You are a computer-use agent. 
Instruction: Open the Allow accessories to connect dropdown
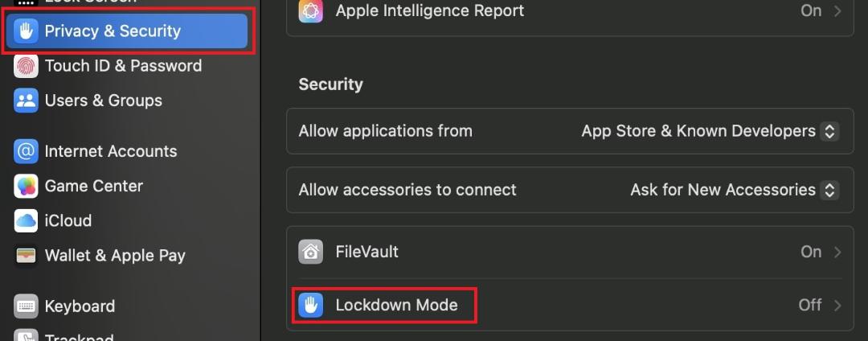click(735, 190)
